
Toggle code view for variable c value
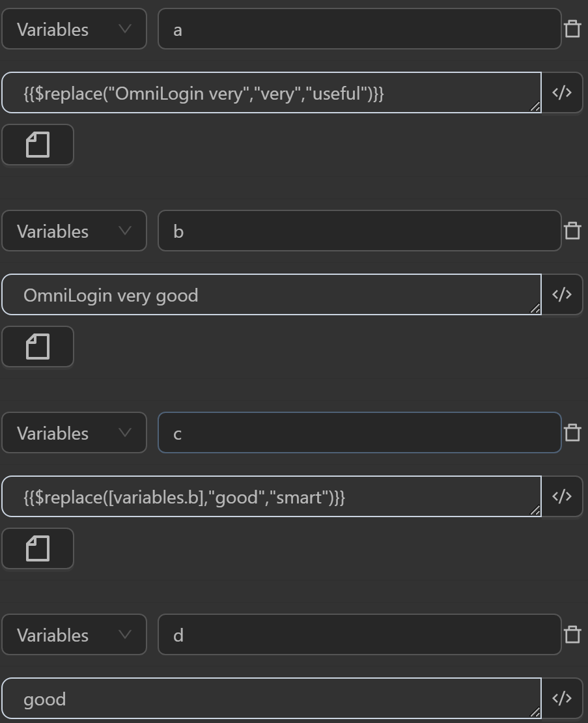[562, 496]
